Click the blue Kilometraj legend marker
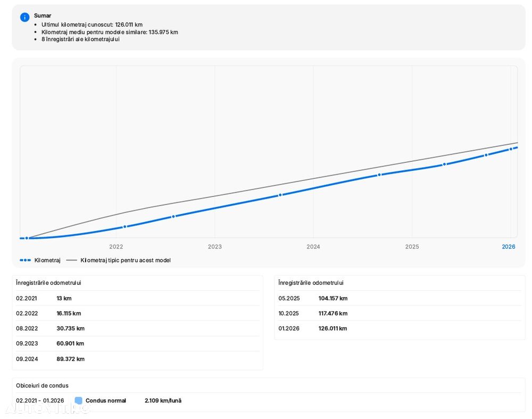Screen dimensions: 532x419 click(25, 260)
